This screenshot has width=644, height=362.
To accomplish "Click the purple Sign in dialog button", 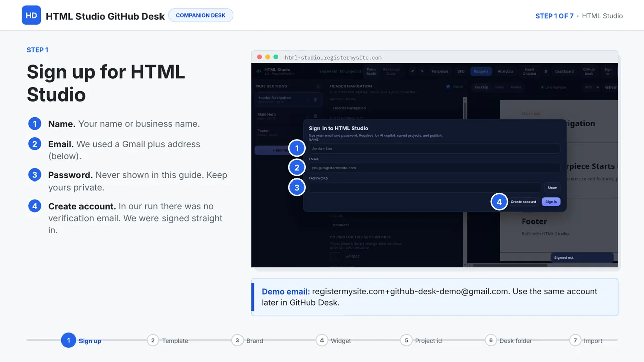I will point(551,202).
